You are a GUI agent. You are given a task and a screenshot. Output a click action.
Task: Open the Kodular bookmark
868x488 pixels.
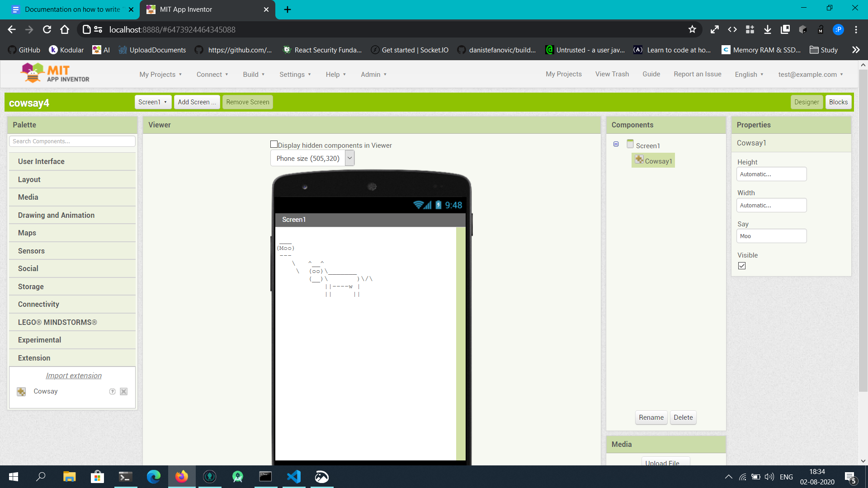click(66, 50)
